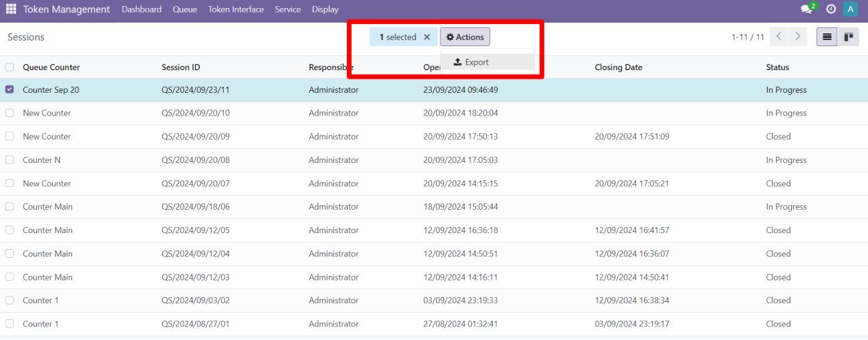Open the Token Interface menu item
868x340 pixels.
(x=236, y=9)
